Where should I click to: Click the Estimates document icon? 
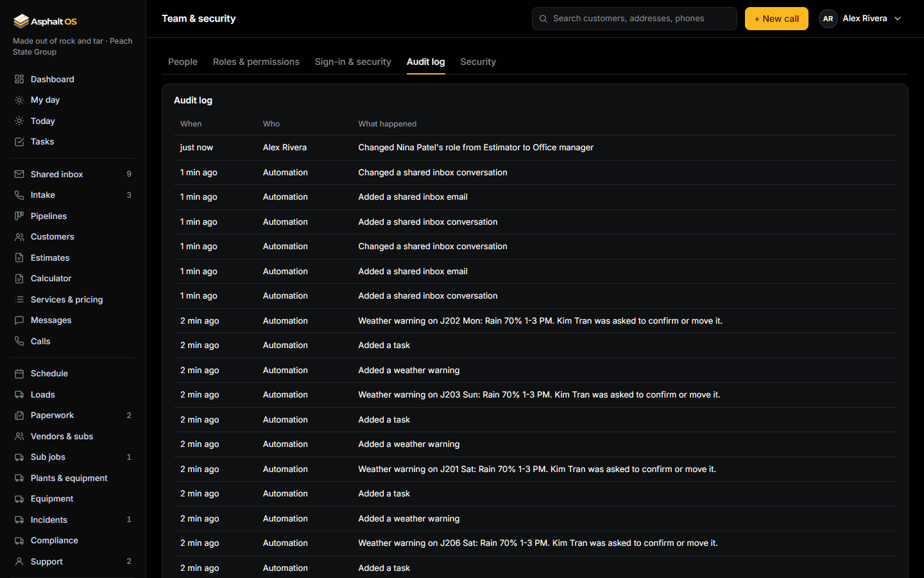[19, 258]
